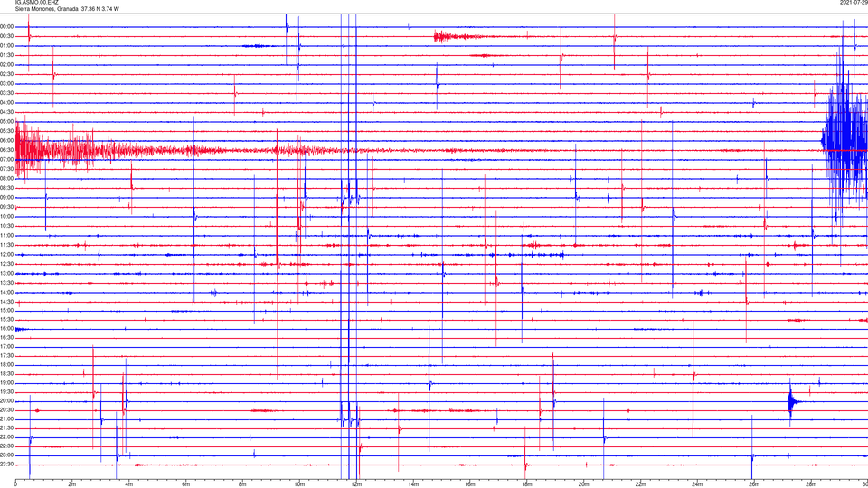Click the 6m tick label on bottom axis
This screenshot has height=488, width=868.
185,484
